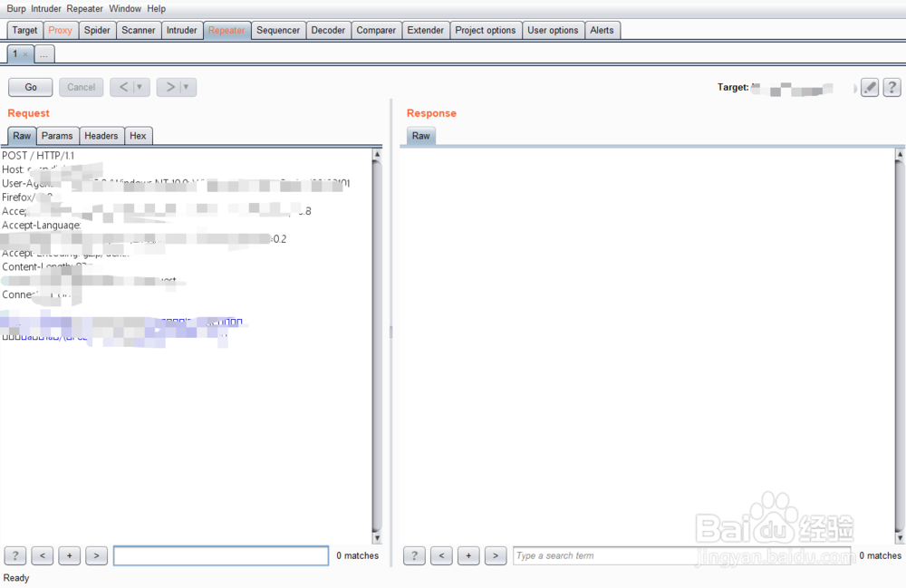
Task: Open the Alerts tab
Action: (602, 30)
